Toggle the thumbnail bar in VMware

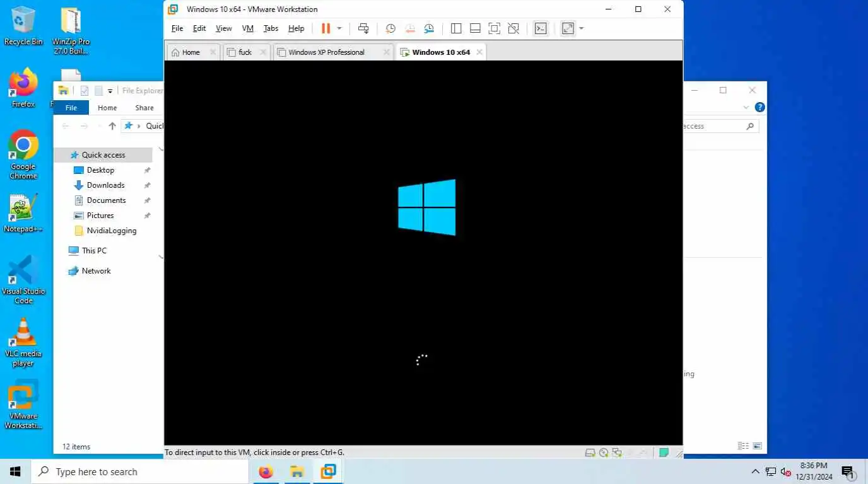475,28
